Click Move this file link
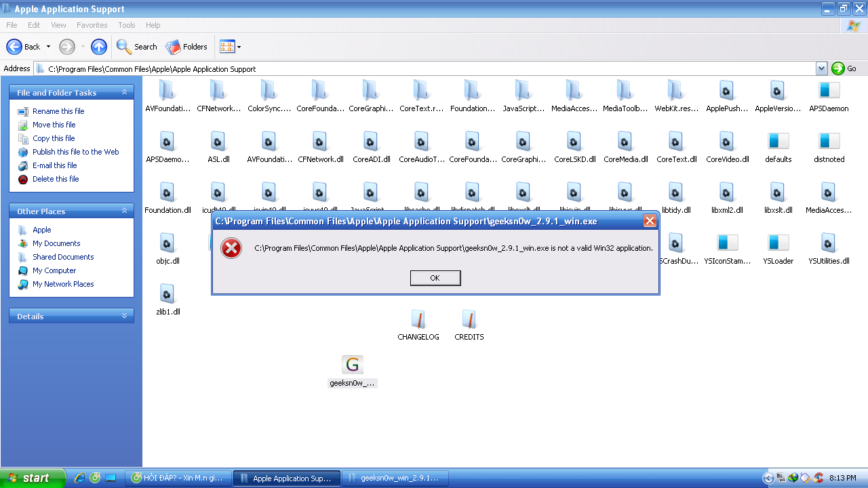The image size is (868, 488). click(x=54, y=125)
